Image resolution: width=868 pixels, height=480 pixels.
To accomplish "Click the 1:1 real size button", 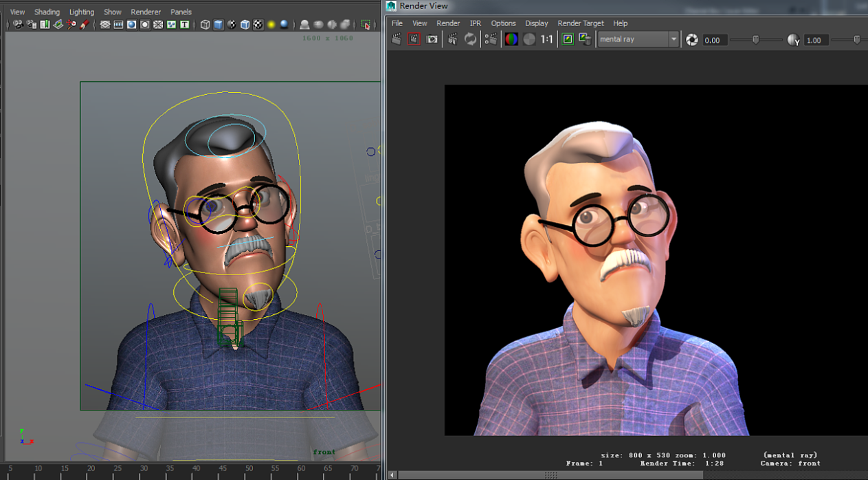I will 546,39.
